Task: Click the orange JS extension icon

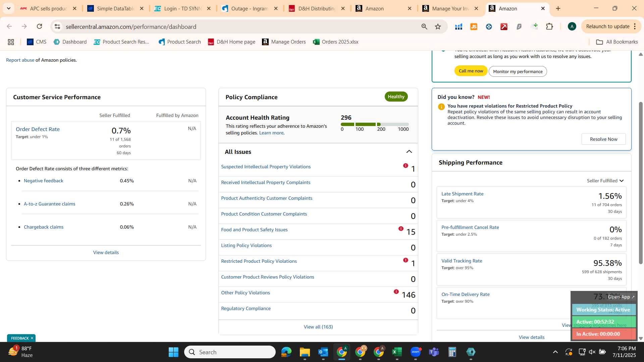Action: (474, 26)
